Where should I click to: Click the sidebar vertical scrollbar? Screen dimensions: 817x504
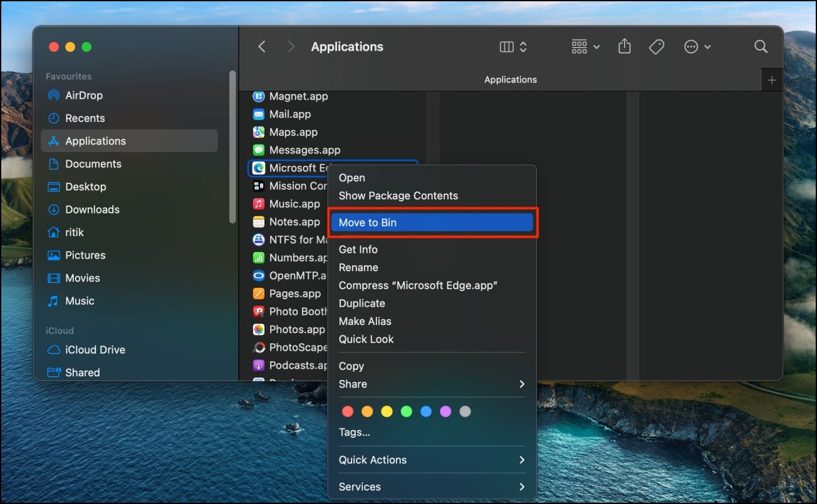(233, 147)
